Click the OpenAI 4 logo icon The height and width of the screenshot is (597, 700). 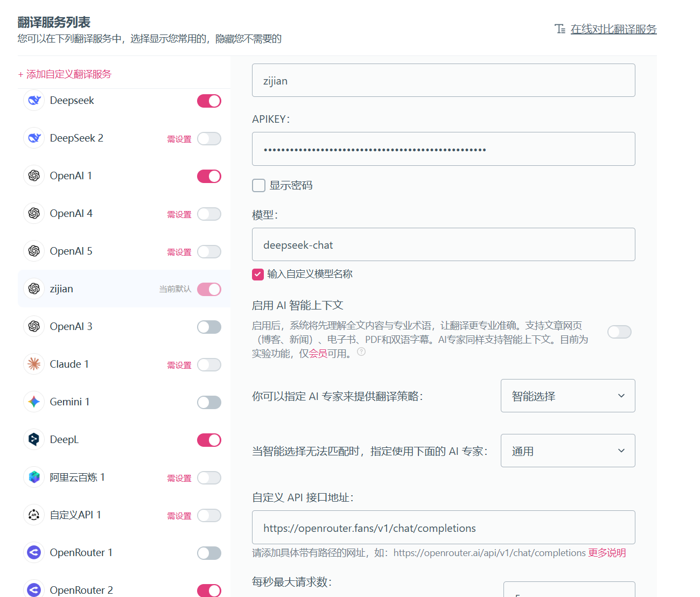click(x=34, y=214)
